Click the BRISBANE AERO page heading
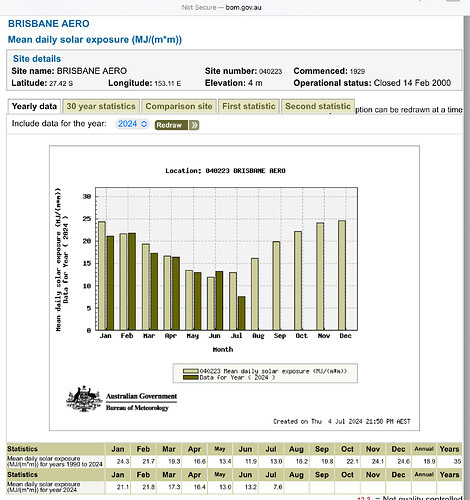The image size is (470, 500). coord(49,24)
